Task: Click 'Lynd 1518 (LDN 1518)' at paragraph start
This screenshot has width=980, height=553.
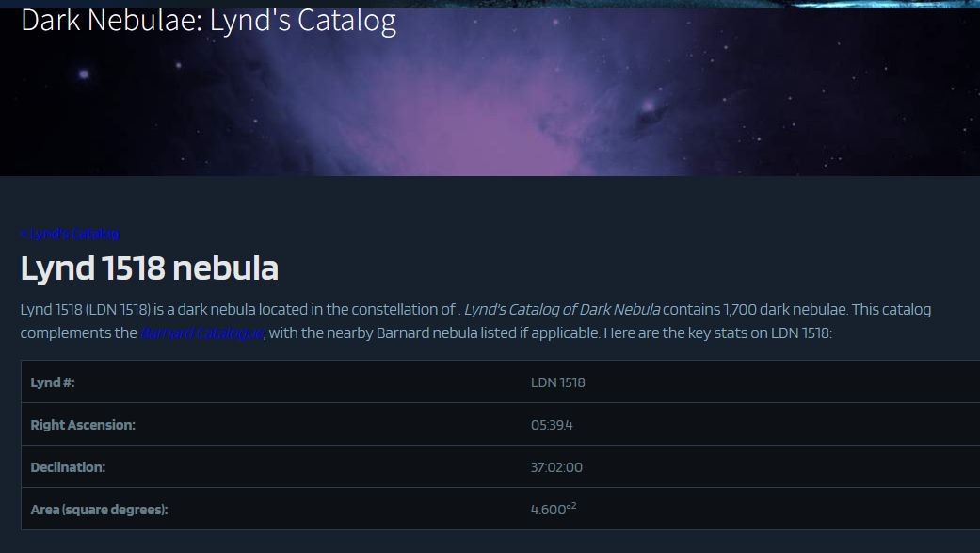Action: (x=85, y=310)
